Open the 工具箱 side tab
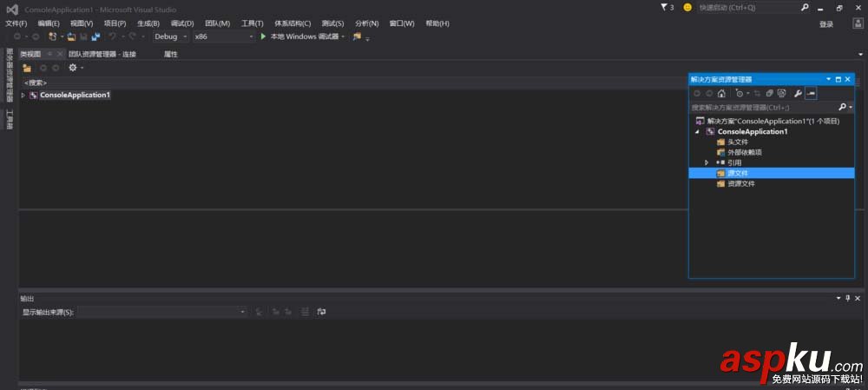The width and height of the screenshot is (868, 390). pos(9,119)
